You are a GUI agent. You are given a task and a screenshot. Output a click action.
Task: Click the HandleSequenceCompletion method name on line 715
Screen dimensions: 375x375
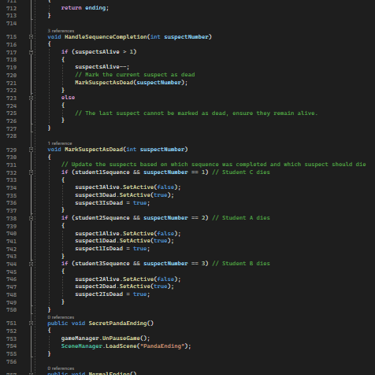click(x=106, y=37)
